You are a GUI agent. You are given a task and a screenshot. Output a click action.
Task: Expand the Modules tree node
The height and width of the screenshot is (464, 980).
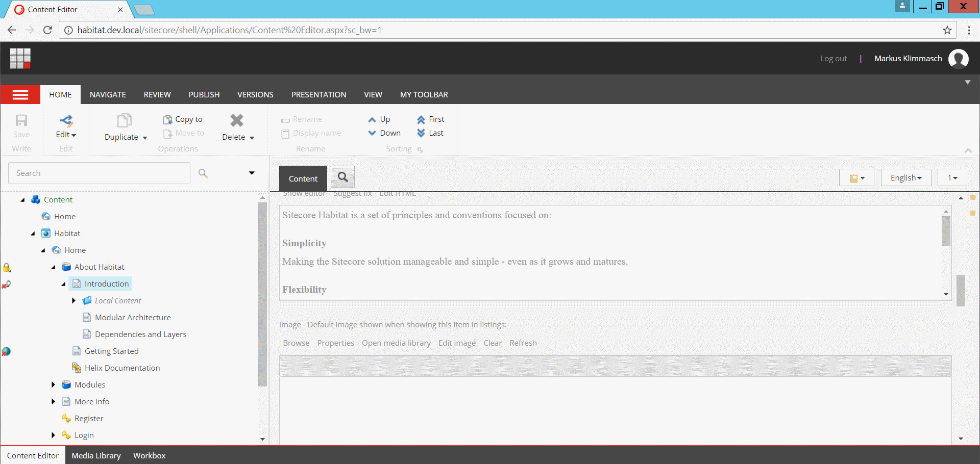(x=53, y=385)
